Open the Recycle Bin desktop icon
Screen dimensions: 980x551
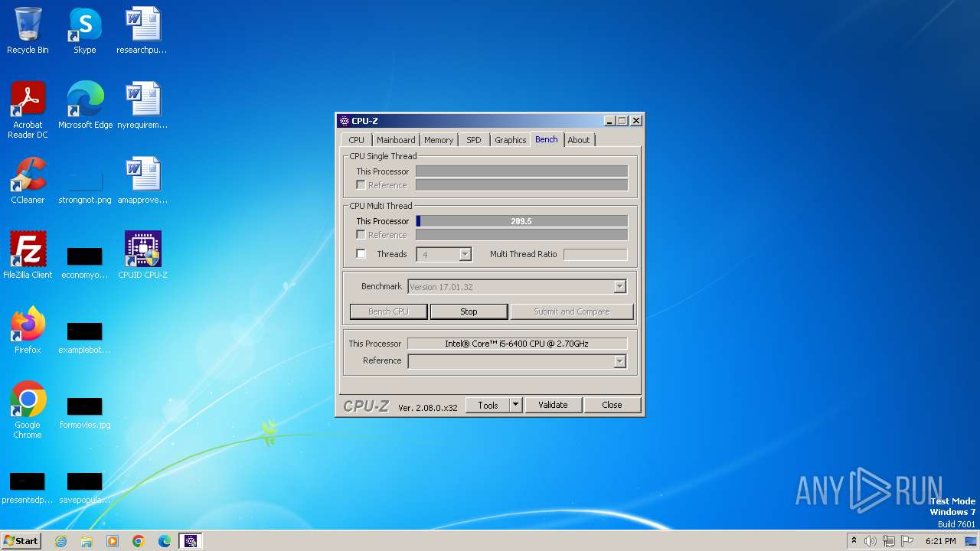28,31
